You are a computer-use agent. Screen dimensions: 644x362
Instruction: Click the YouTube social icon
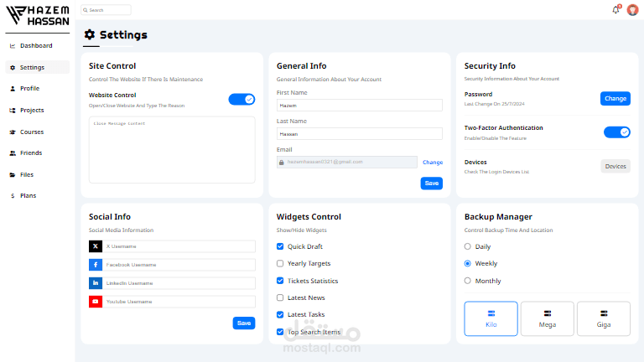(x=96, y=302)
